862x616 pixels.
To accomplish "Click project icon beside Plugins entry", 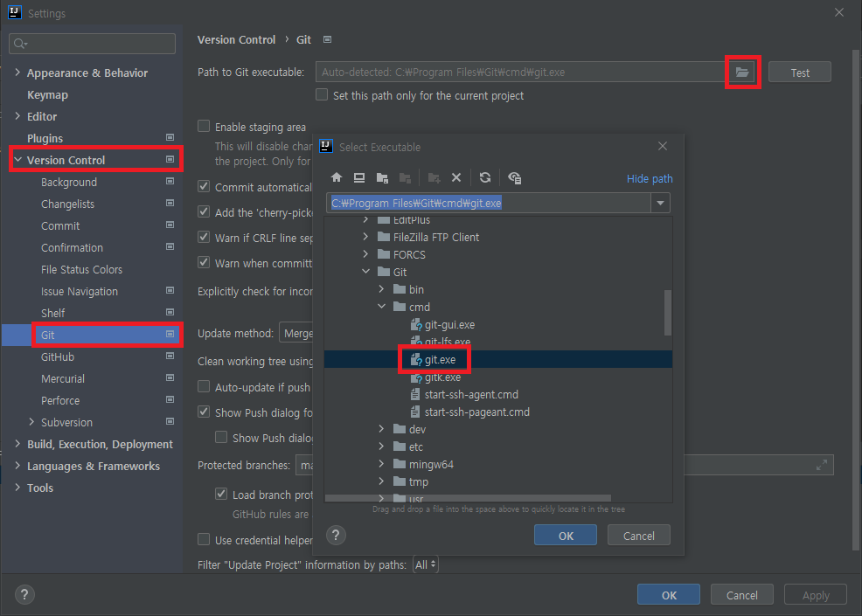I will point(170,137).
